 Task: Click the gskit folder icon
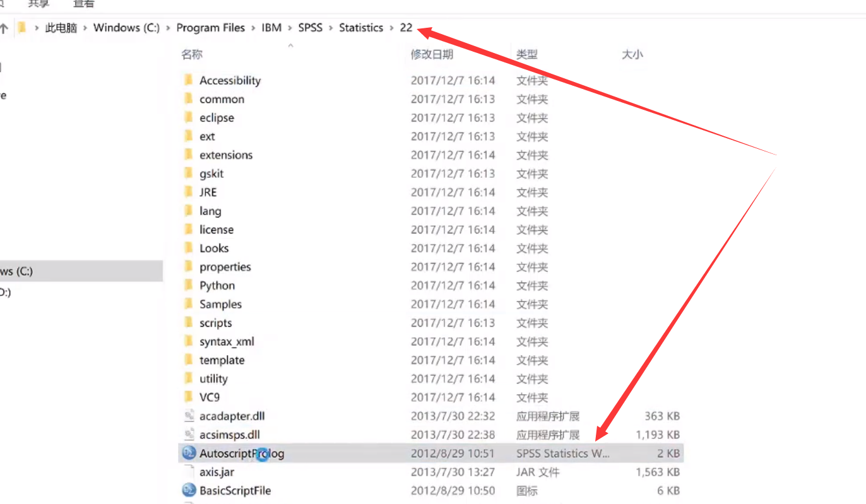point(188,173)
